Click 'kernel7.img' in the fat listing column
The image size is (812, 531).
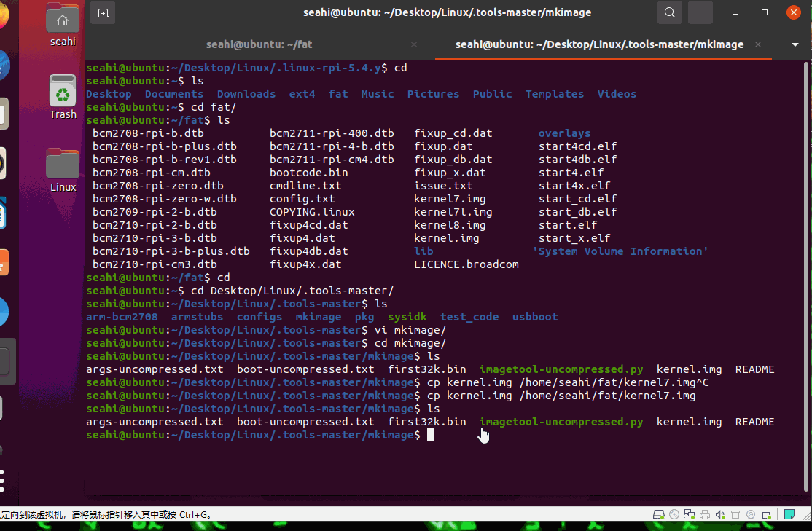click(450, 199)
